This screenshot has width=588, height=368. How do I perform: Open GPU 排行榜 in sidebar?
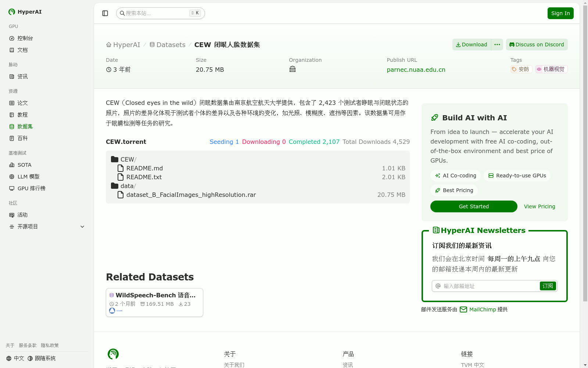pyautogui.click(x=47, y=188)
